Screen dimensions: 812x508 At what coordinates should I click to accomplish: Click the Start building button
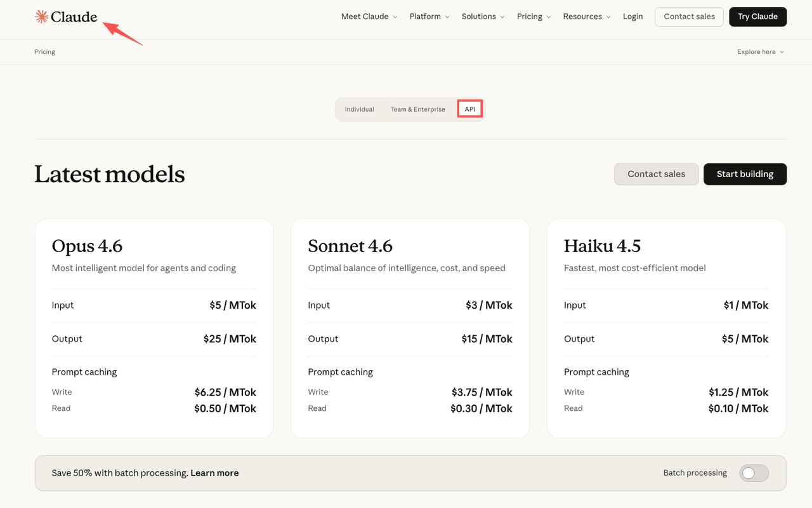[x=745, y=174]
